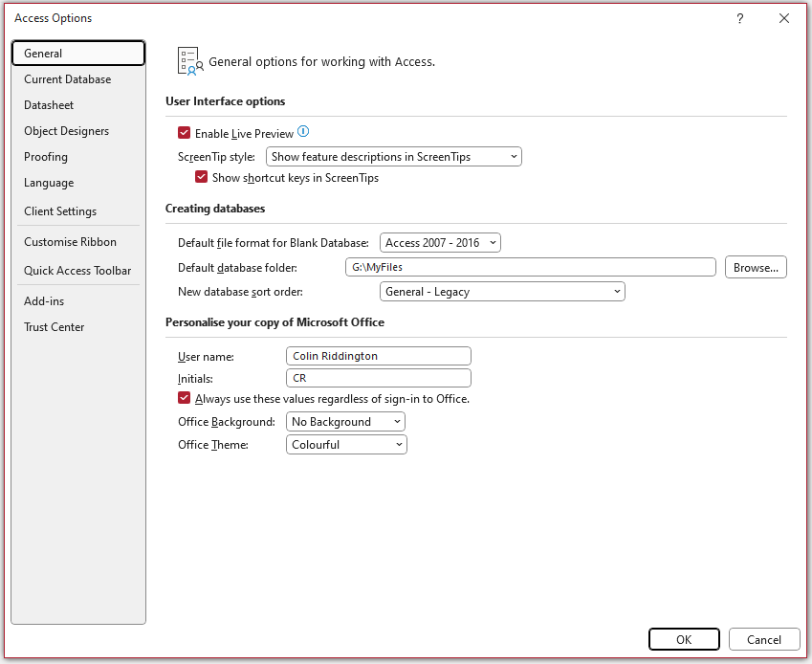Open the Office Background dropdown
Screen dimensions: 812x664
point(345,422)
